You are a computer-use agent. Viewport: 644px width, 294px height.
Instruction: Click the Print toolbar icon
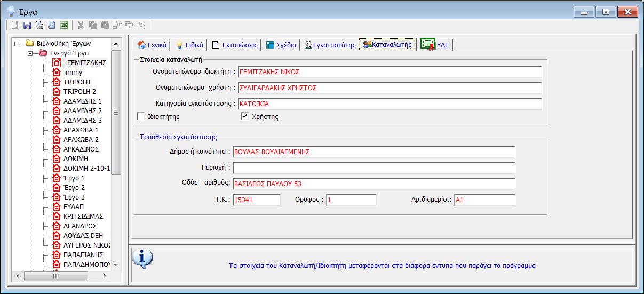click(x=39, y=25)
